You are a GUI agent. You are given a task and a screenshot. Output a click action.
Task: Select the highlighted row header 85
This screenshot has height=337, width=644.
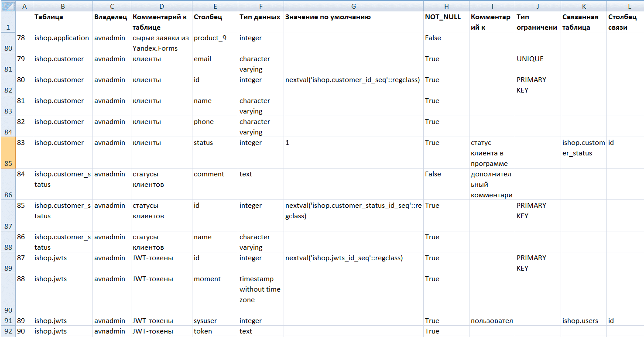[x=7, y=153]
